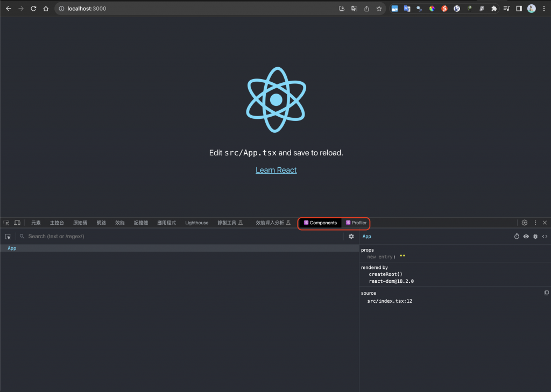Viewport: 551px width, 392px height.
Task: Switch to the Profiler tab
Action: tap(356, 223)
